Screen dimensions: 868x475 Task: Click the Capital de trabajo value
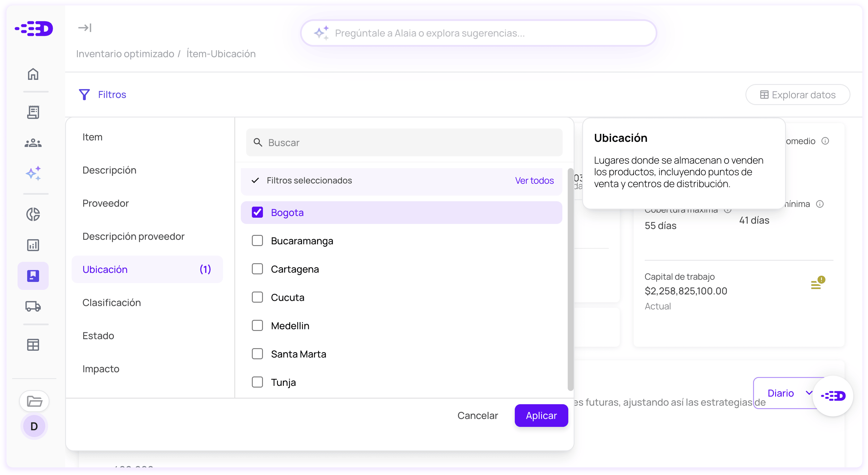[x=686, y=291]
